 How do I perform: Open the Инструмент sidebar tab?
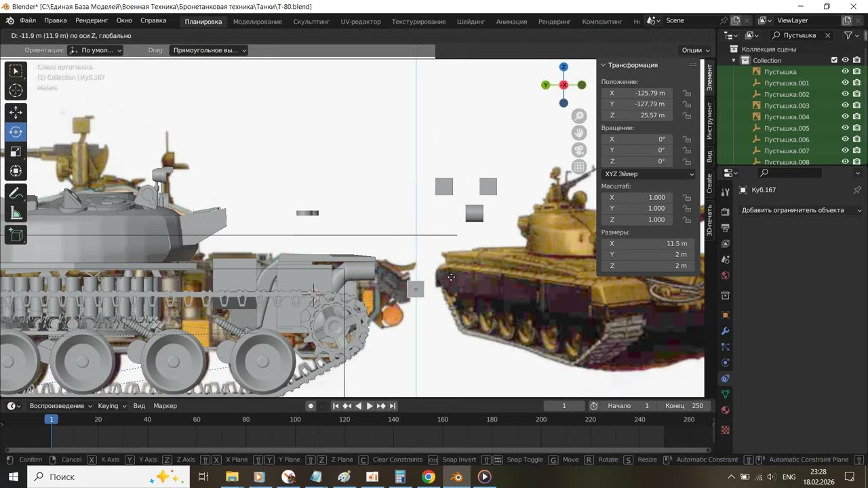pos(710,121)
